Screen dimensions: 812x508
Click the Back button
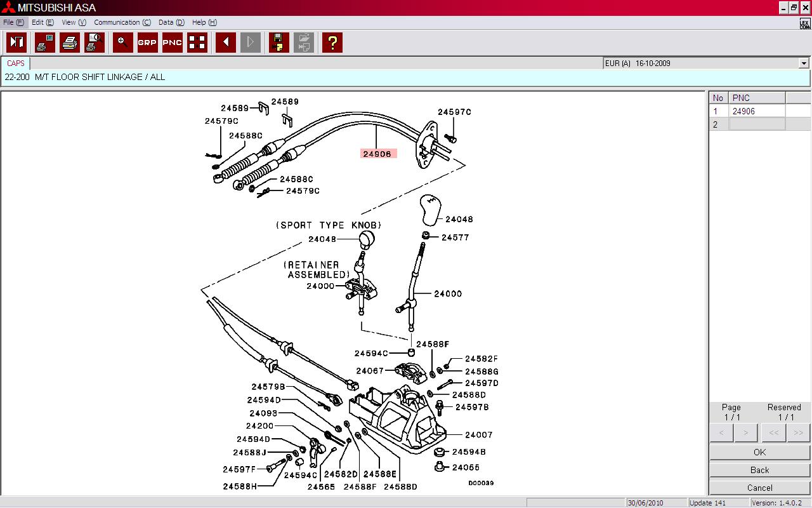(x=760, y=470)
